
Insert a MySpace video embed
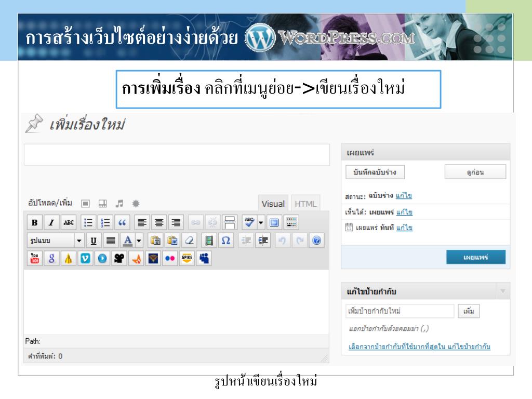pyautogui.click(x=204, y=259)
